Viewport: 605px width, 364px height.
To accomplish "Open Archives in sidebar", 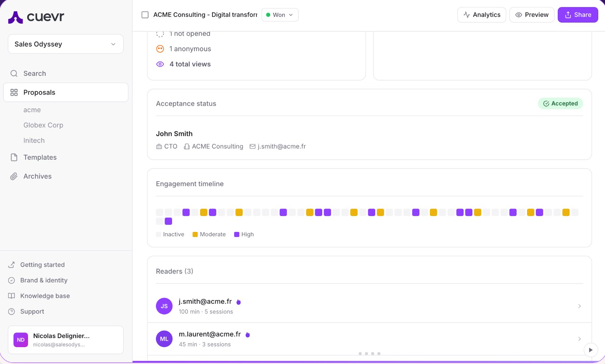I will click(37, 176).
